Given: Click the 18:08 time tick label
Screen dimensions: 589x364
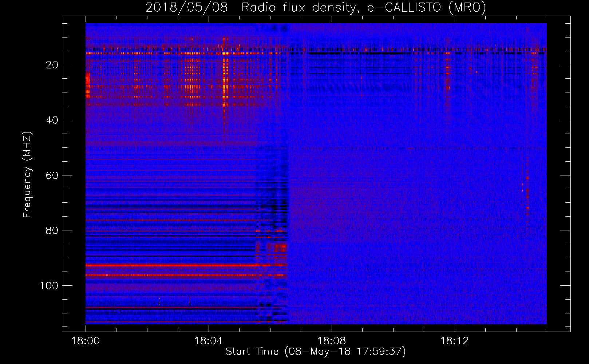Looking at the screenshot, I should point(332,341).
